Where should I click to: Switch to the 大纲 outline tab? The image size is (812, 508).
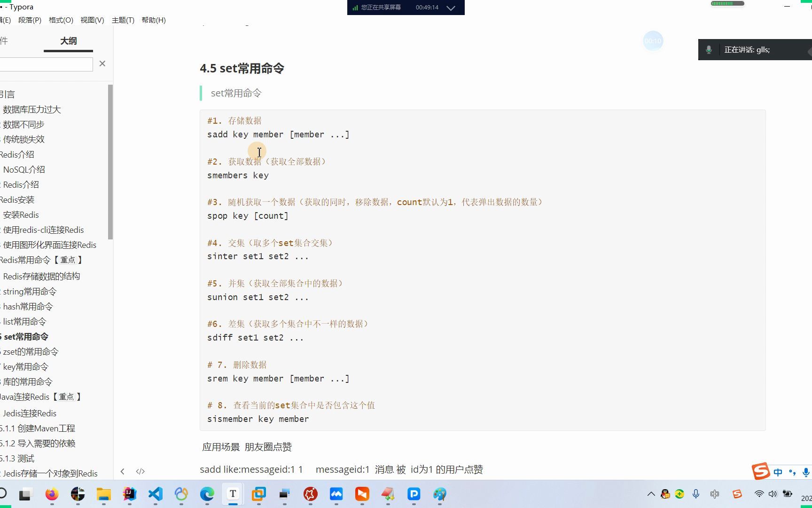[68, 41]
